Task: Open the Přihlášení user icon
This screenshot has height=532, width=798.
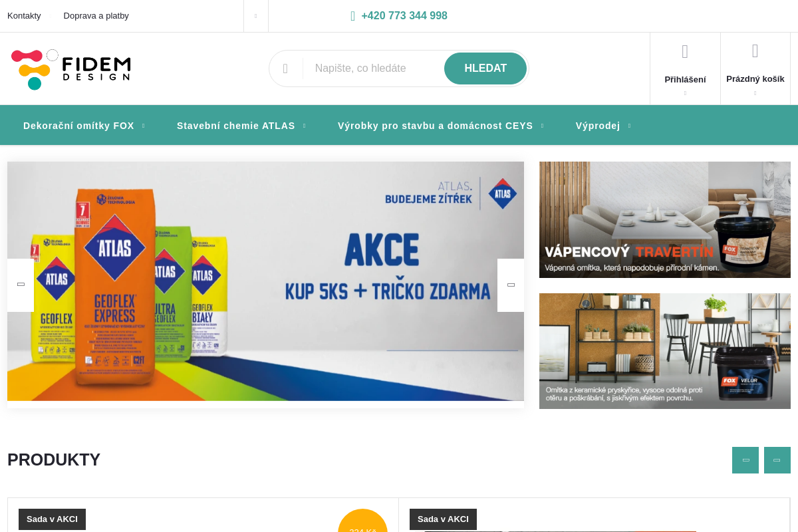Action: click(x=685, y=52)
